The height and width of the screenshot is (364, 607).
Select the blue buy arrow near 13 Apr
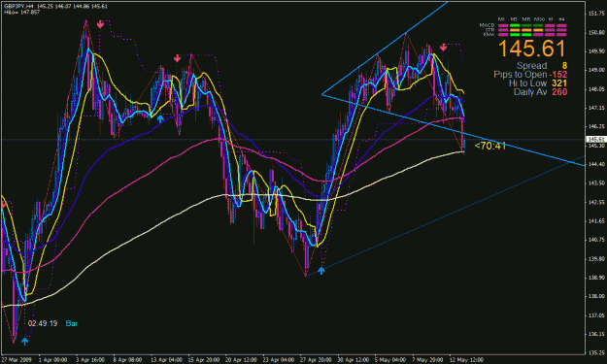[160, 118]
